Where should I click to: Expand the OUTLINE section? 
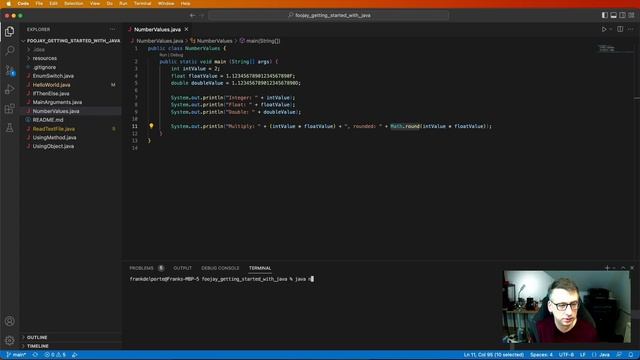[x=70, y=337]
